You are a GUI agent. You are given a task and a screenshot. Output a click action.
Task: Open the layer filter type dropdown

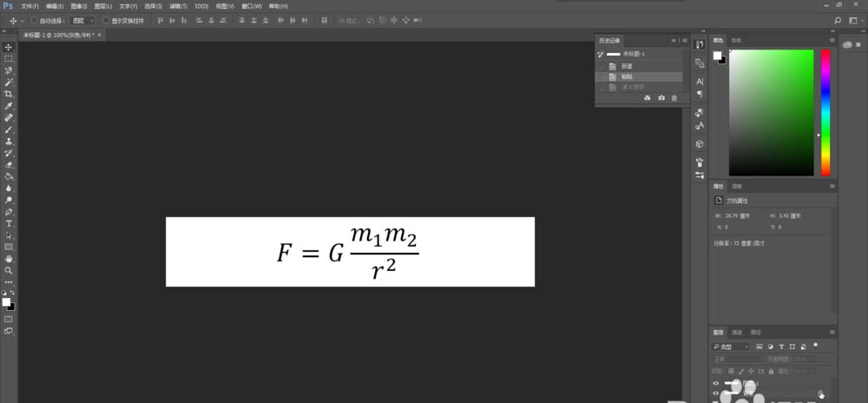point(731,347)
